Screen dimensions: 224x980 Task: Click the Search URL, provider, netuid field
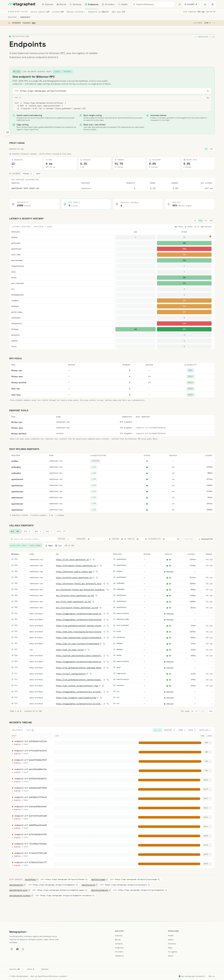click(33, 539)
